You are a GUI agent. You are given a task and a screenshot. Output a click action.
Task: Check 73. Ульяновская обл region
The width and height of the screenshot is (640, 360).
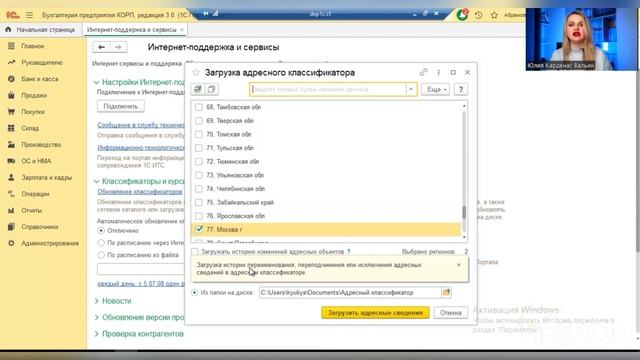coord(199,175)
